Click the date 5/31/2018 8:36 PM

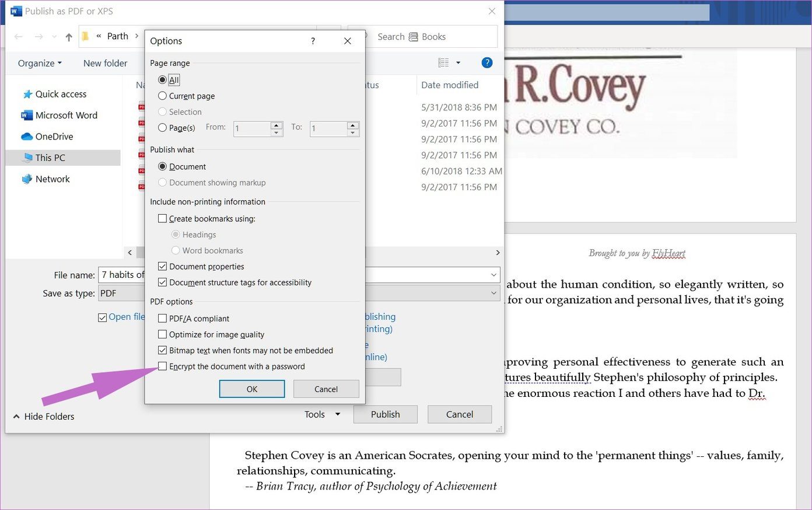click(x=459, y=107)
